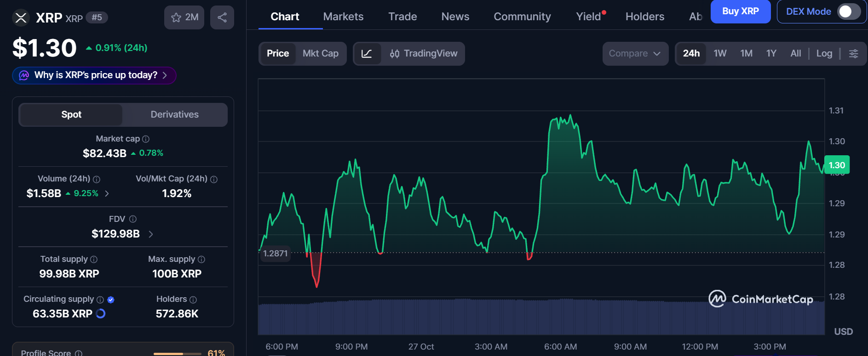Click the 572.86K holders value

coord(177,314)
